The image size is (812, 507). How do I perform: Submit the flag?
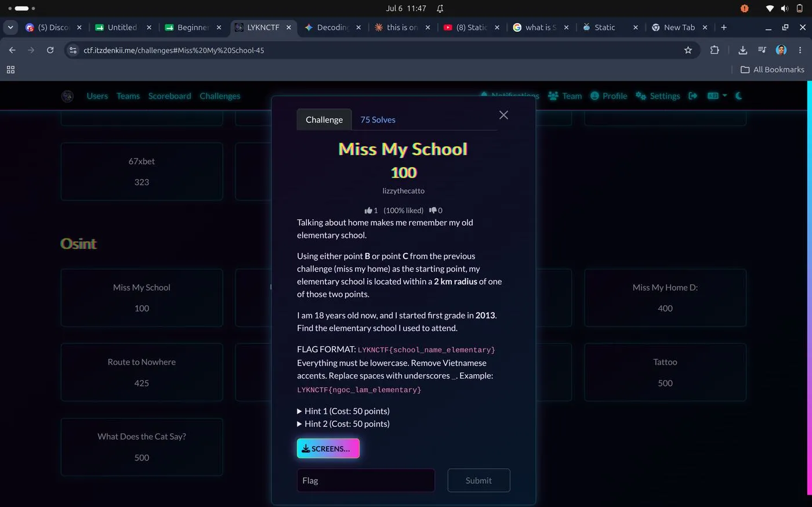click(478, 480)
